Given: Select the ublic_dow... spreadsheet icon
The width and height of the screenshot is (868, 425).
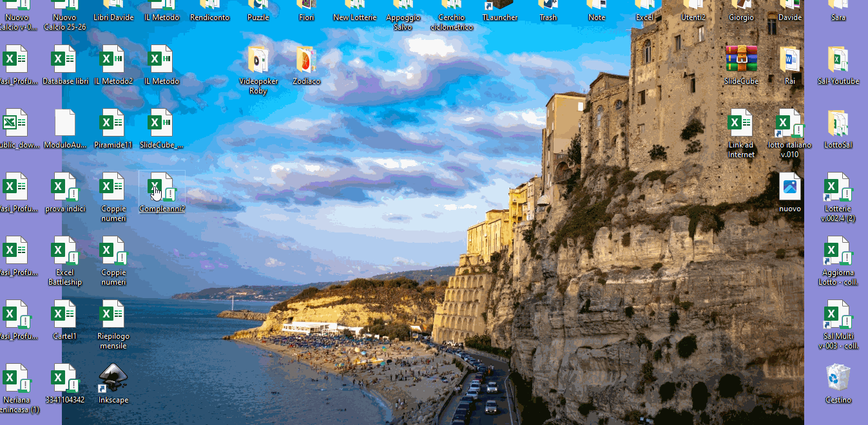Looking at the screenshot, I should pos(16,123).
